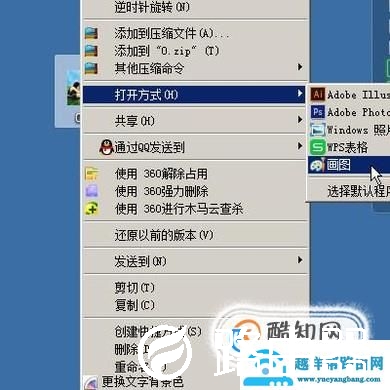This screenshot has width=390, height=390.
Task: Click 360强力删除 purple icon
Action: 92,191
